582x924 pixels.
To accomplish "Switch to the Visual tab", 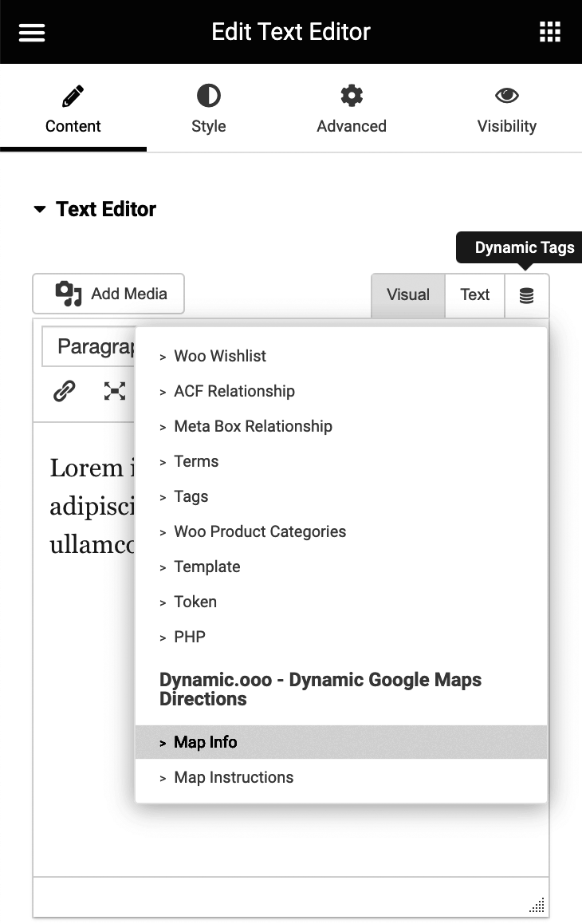I will (x=407, y=294).
